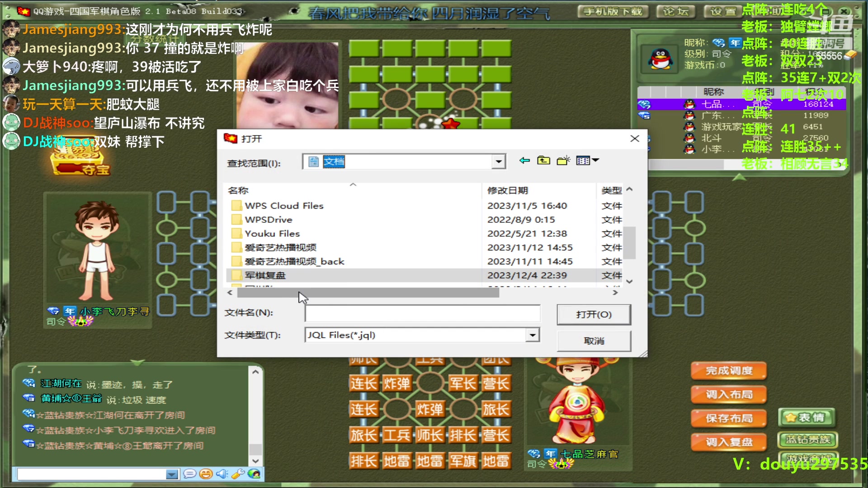Image resolution: width=868 pixels, height=488 pixels.
Task: Select the 爱奇艺热播视频 folder
Action: [280, 248]
